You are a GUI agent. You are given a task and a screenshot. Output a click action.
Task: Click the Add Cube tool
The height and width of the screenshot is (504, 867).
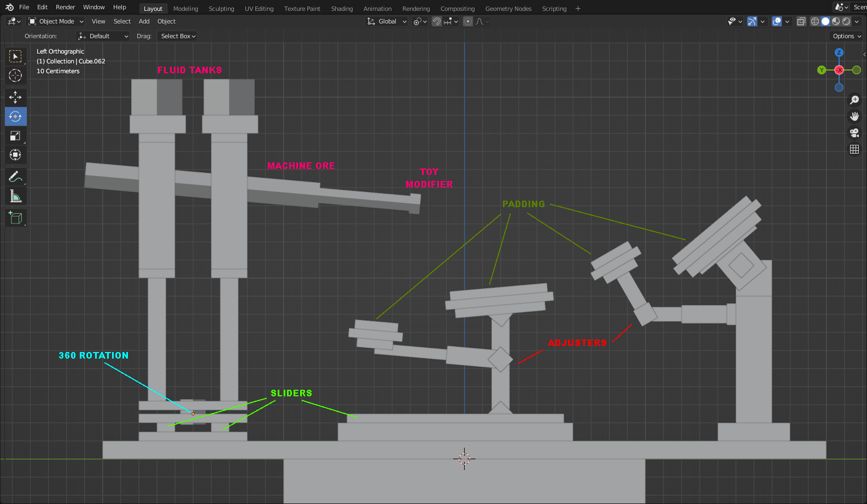click(x=15, y=218)
